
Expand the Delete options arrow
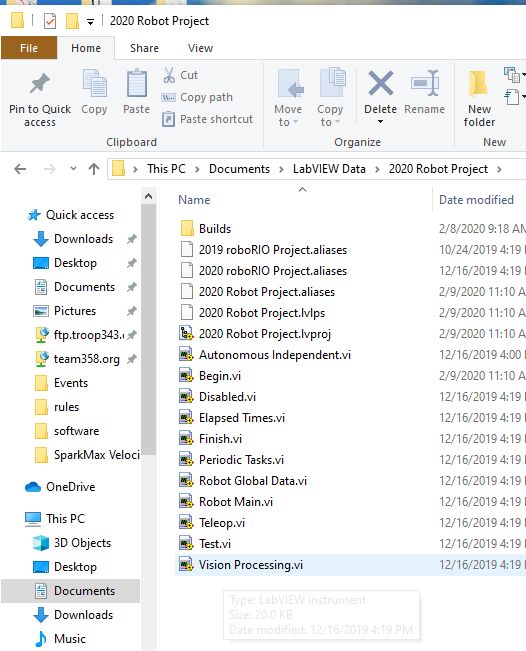click(380, 122)
